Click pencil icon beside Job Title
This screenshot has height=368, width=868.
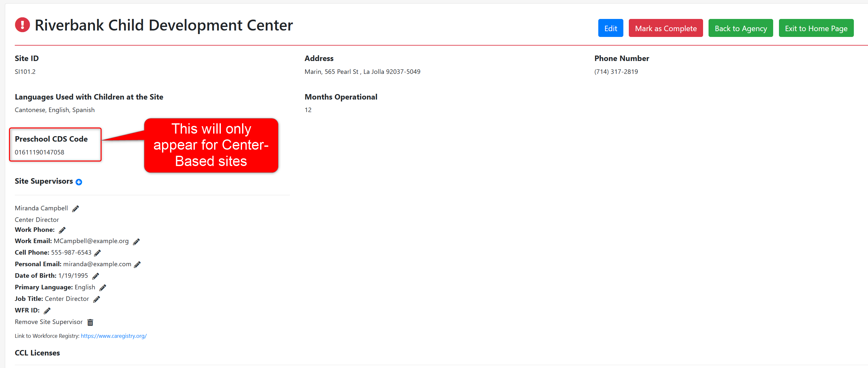coord(97,299)
